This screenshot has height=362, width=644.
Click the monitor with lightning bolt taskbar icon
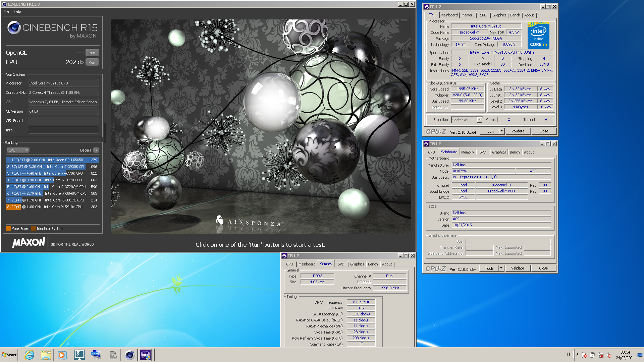(x=79, y=355)
